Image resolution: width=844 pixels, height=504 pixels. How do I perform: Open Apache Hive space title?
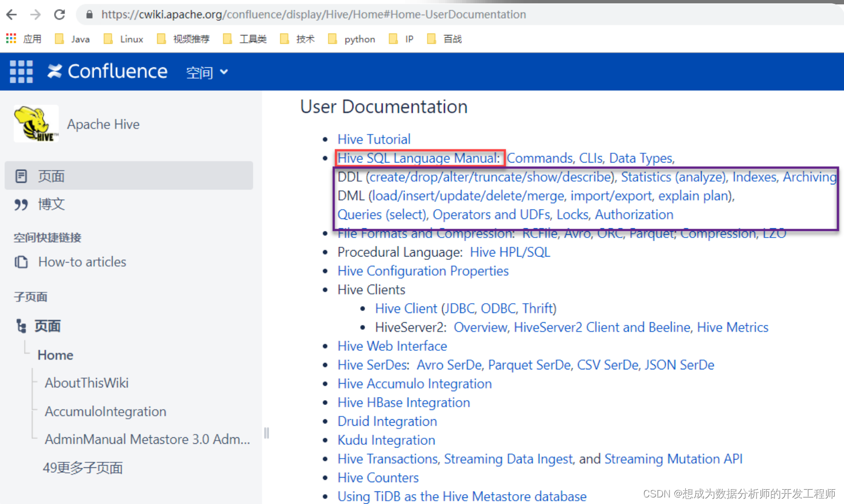(103, 125)
